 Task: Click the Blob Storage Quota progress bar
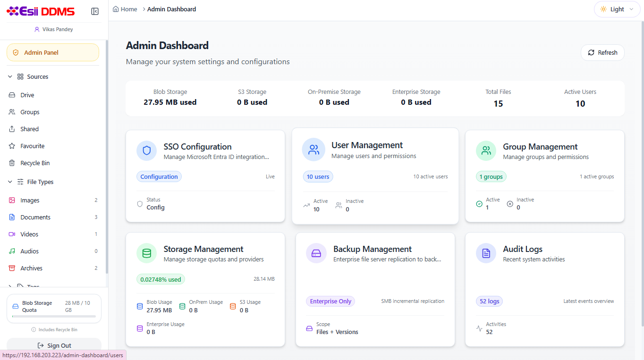pyautogui.click(x=54, y=317)
